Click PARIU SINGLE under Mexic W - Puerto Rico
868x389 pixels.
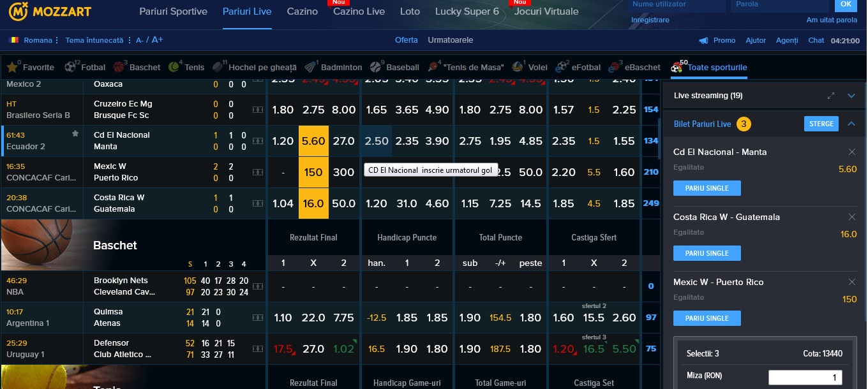(x=707, y=318)
